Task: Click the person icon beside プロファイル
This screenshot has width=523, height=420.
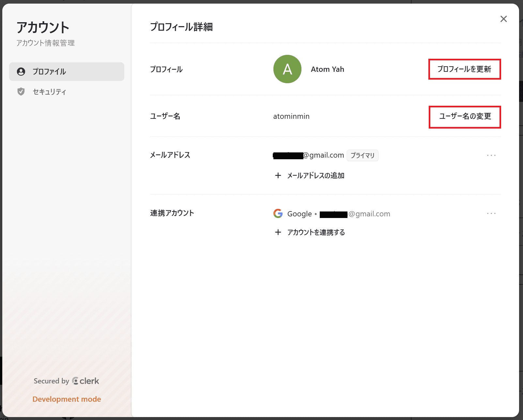Action: (x=22, y=71)
